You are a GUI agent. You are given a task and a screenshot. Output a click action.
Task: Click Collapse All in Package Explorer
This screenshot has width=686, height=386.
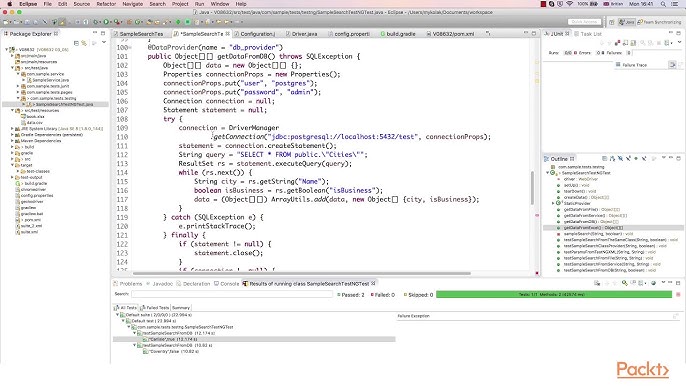tap(76, 43)
